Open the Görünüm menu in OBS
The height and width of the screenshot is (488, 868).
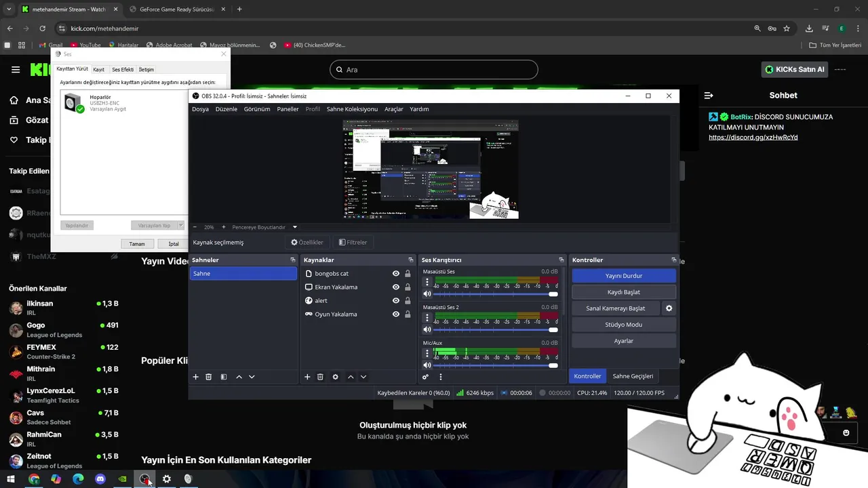tap(257, 109)
